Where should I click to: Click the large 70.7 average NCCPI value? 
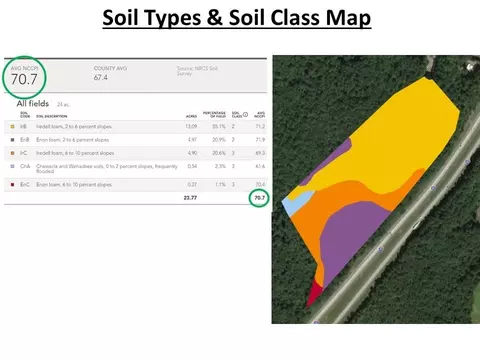(x=24, y=79)
